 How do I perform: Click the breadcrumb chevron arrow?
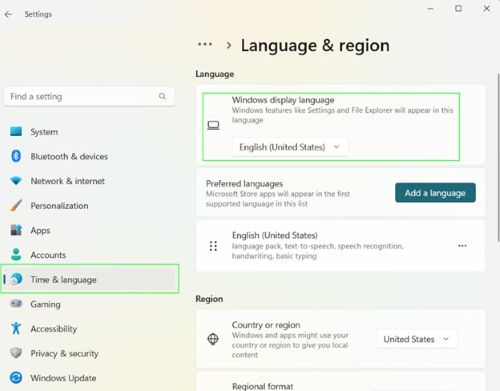click(229, 45)
